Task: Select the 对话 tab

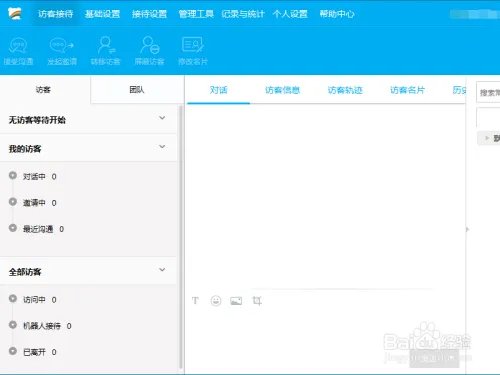Action: [219, 90]
